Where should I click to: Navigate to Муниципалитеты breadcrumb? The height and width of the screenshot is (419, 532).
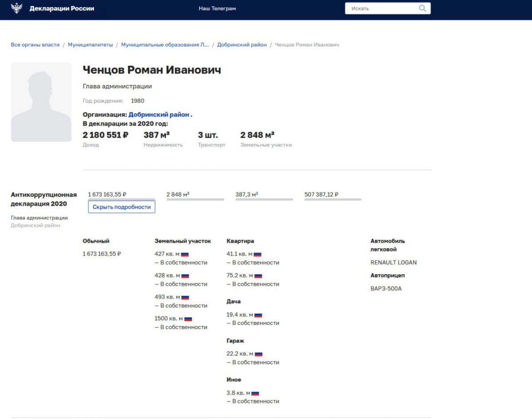[90, 45]
